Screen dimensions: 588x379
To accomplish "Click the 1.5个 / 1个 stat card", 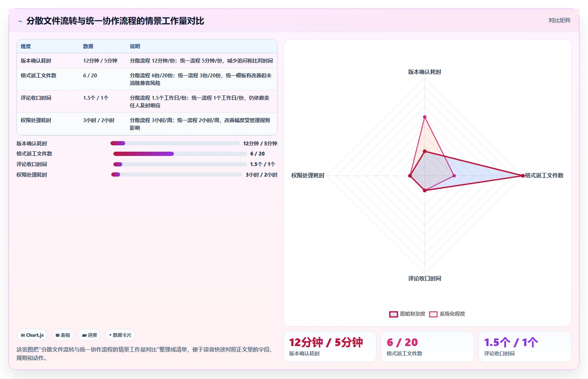I will coord(525,346).
